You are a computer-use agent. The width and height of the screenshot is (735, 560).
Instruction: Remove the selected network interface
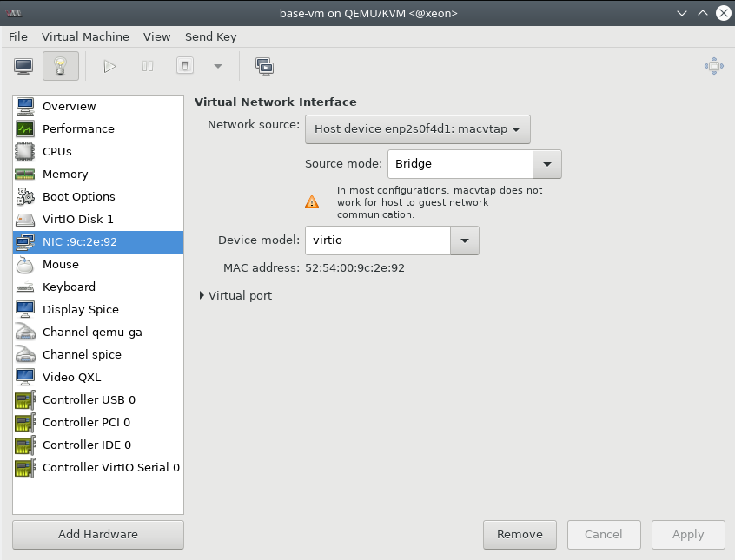point(520,534)
